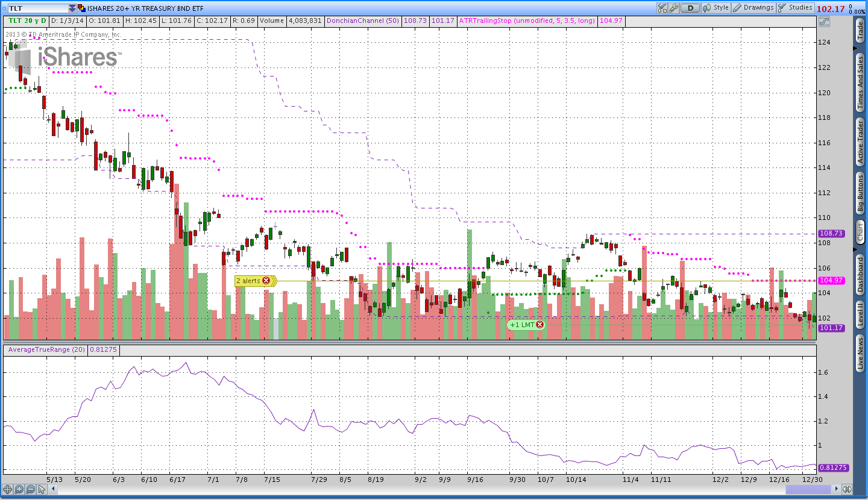
Task: Toggle chart right expansion arrows icon
Action: (x=847, y=490)
